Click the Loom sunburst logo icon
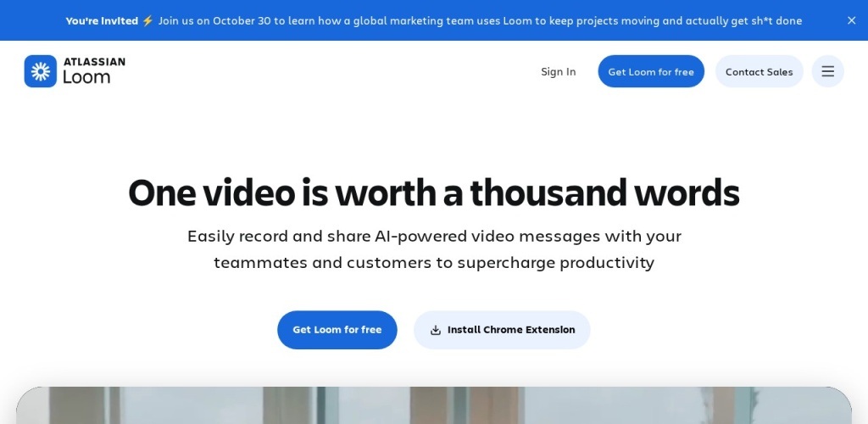 tap(41, 71)
